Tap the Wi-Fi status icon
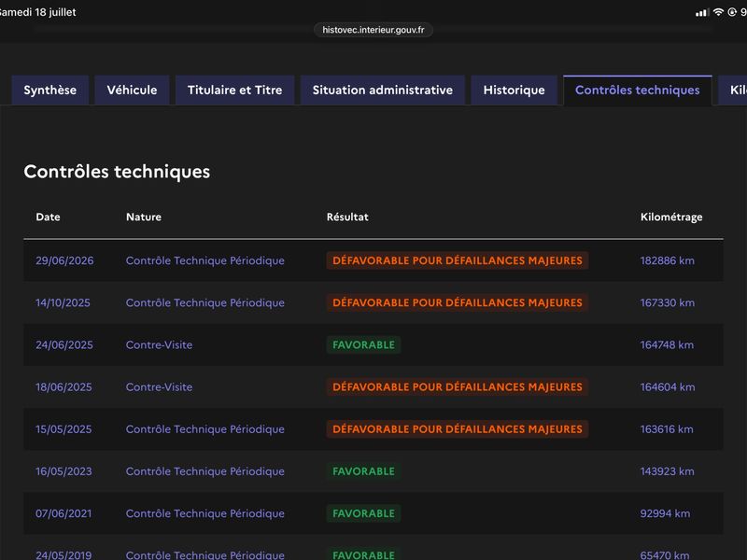747x560 pixels. click(x=718, y=12)
